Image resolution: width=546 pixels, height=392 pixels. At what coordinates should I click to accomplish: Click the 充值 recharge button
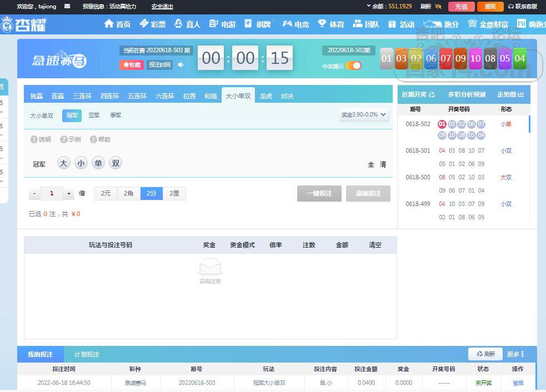click(x=461, y=7)
